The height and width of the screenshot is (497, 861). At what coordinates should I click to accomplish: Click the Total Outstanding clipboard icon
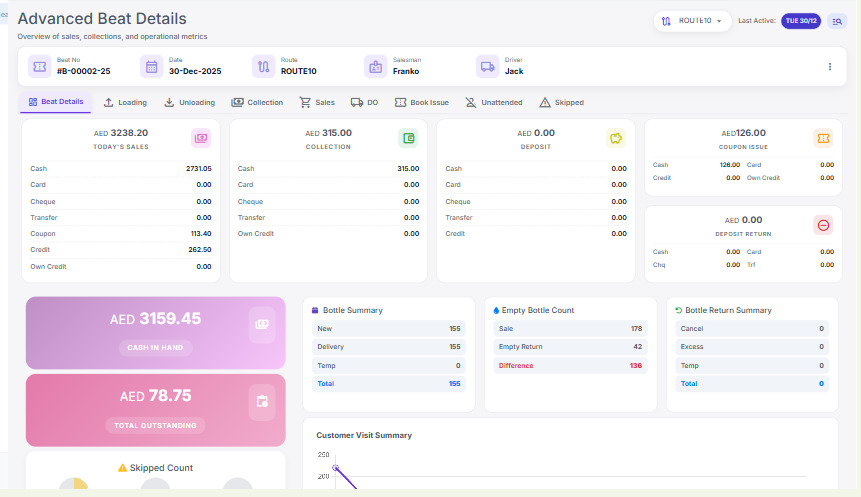[262, 402]
